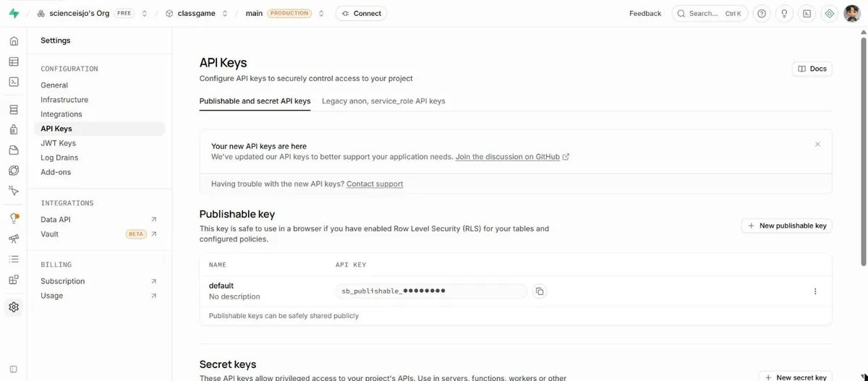Select API Keys in settings menu
Image resolution: width=868 pixels, height=381 pixels.
[100, 129]
